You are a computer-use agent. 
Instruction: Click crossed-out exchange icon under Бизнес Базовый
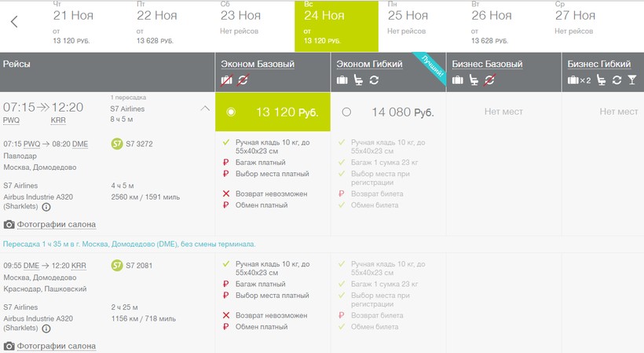[x=489, y=79]
